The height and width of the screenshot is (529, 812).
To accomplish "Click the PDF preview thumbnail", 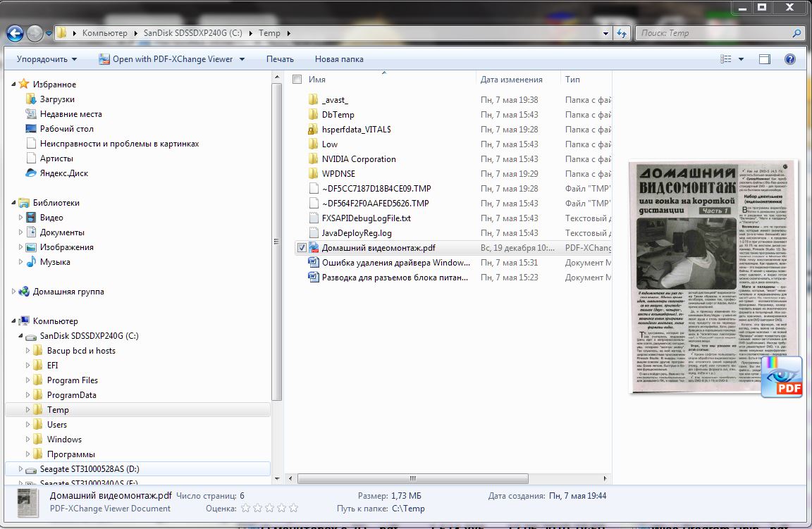I will tap(712, 277).
